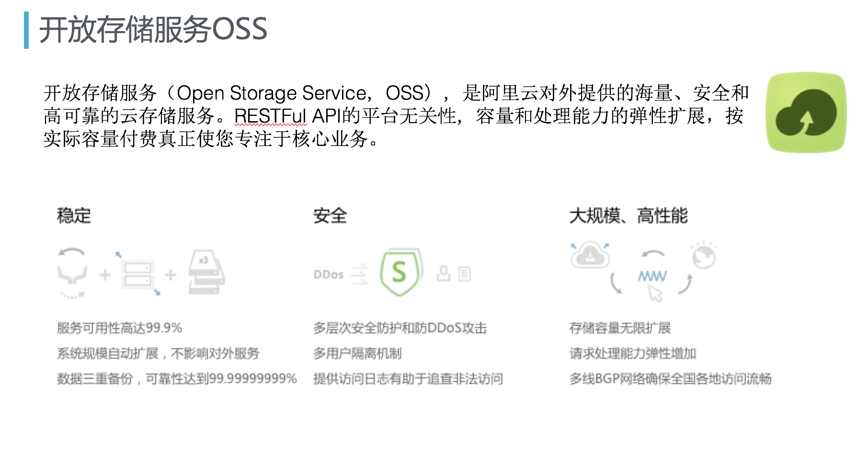Click the 存储容量无限扩展 text line
This screenshot has width=868, height=452.
pyautogui.click(x=620, y=328)
